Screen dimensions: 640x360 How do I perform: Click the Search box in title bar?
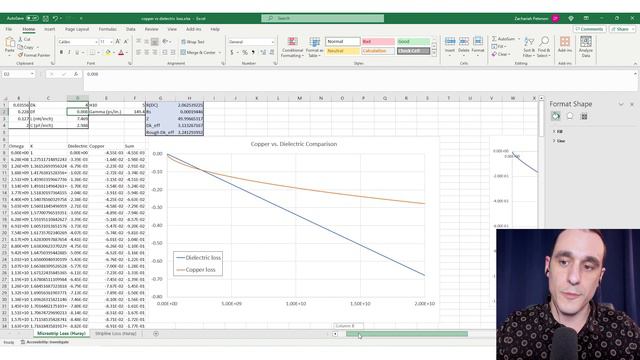(x=322, y=18)
